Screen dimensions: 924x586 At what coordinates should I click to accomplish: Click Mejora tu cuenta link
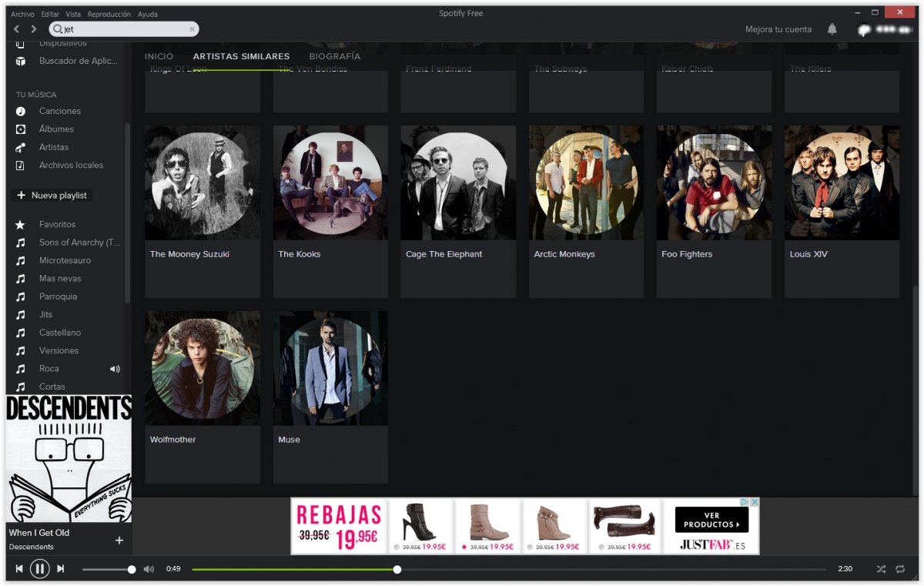coord(778,29)
